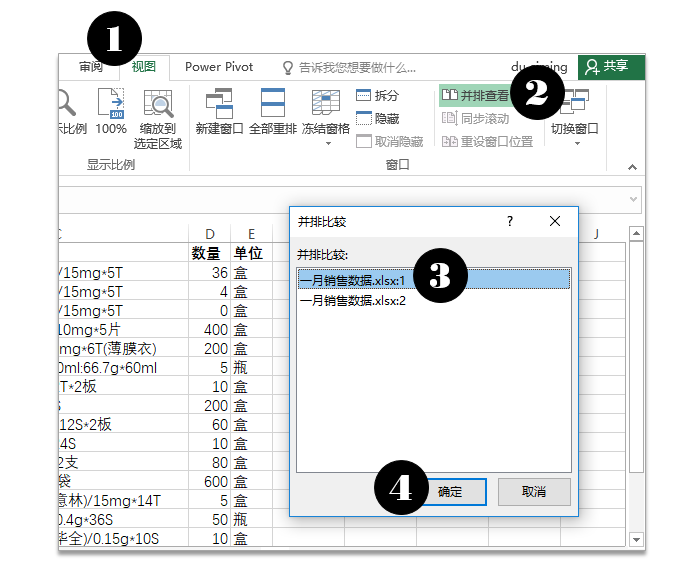Click 重设窗口位置 reset window position
This screenshot has height=574, width=700.
coord(488,141)
